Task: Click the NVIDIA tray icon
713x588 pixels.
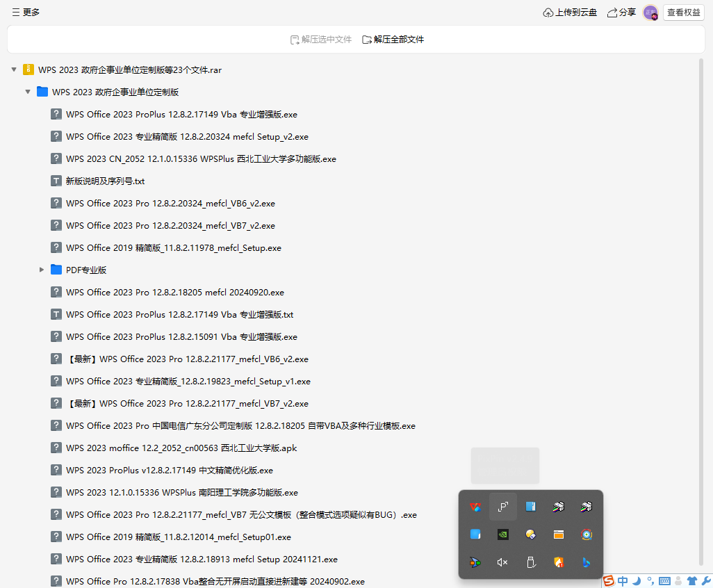Action: click(502, 534)
